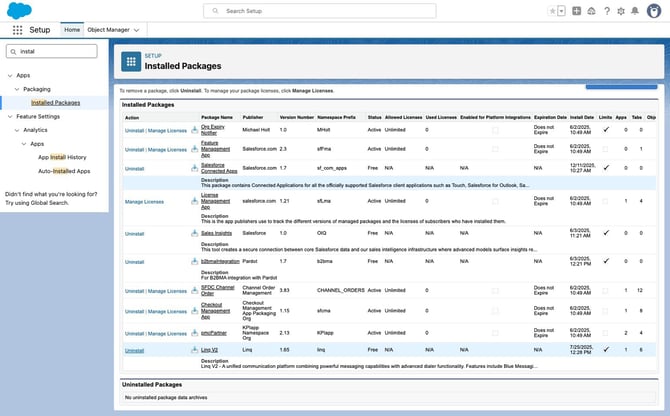Download icon for Linq V2 package
Viewport: 670px width, 416px height.
pyautogui.click(x=194, y=350)
